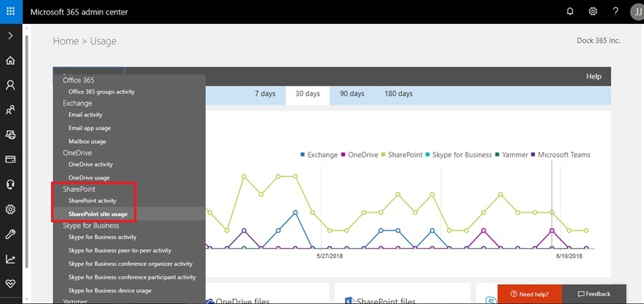Select Office 365 groups activity report

click(x=101, y=92)
